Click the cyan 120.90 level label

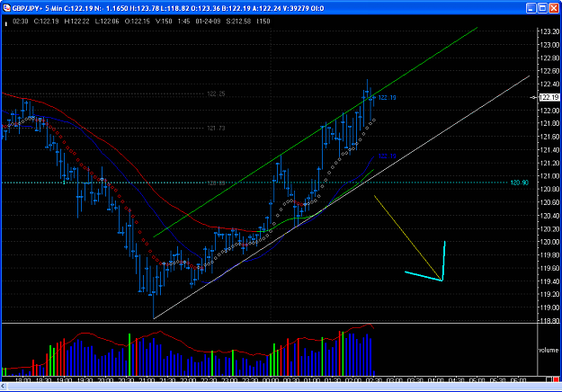520,183
